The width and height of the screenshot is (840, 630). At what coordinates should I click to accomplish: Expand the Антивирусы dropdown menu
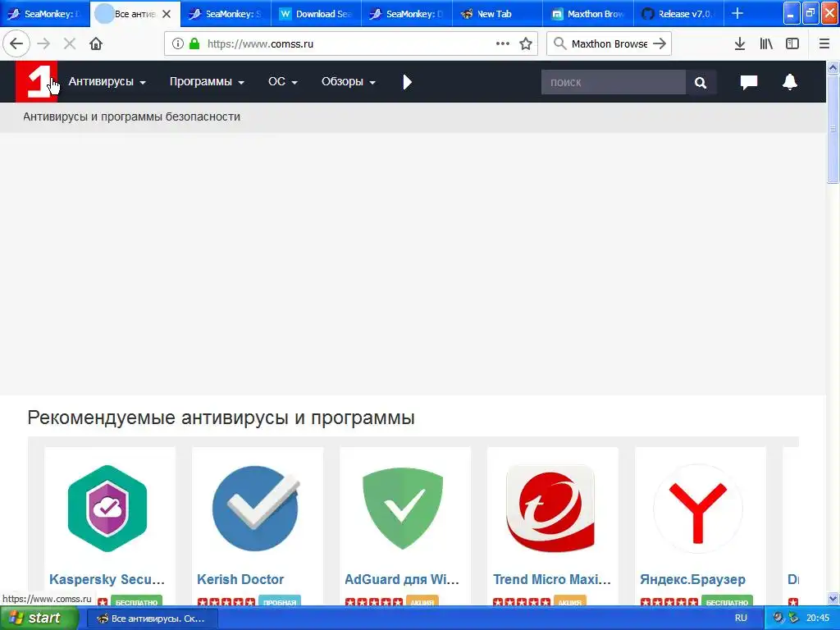[107, 82]
